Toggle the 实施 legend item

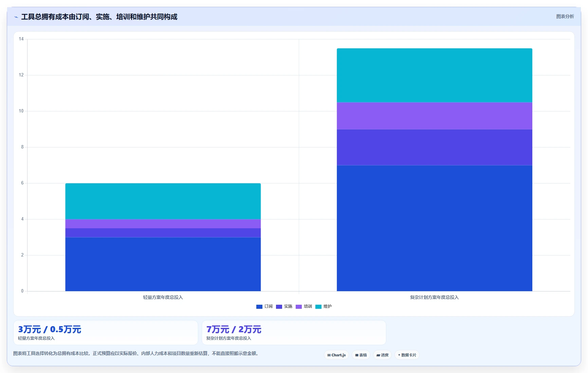[284, 306]
